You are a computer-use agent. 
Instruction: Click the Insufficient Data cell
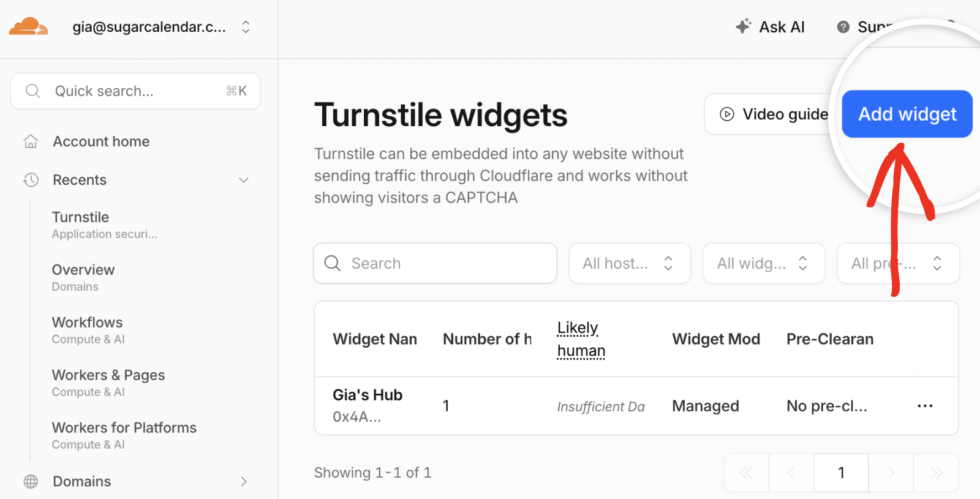pyautogui.click(x=601, y=407)
